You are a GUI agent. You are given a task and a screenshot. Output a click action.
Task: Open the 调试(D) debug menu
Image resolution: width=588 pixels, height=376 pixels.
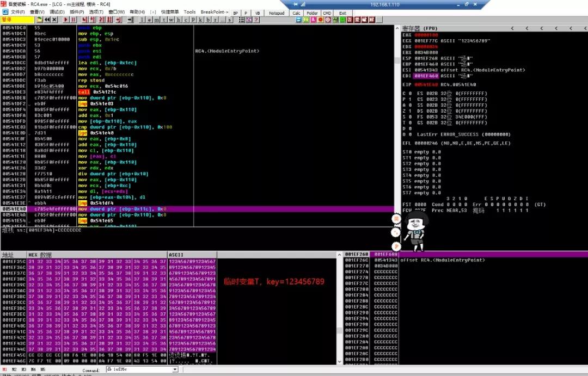[x=57, y=12]
